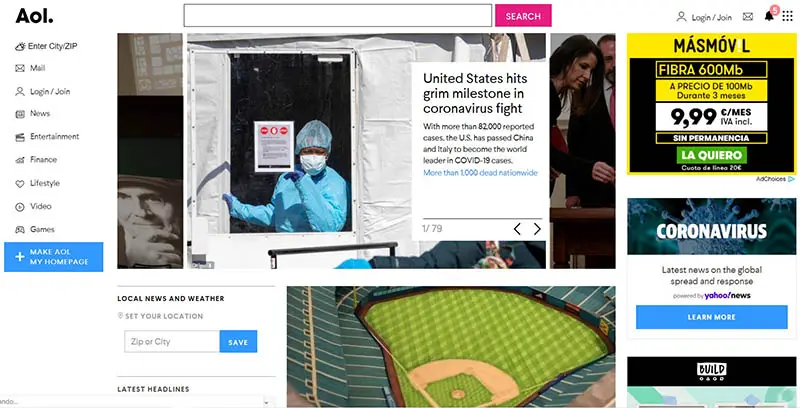Open the apps grid icon
800x408 pixels.
pos(787,16)
